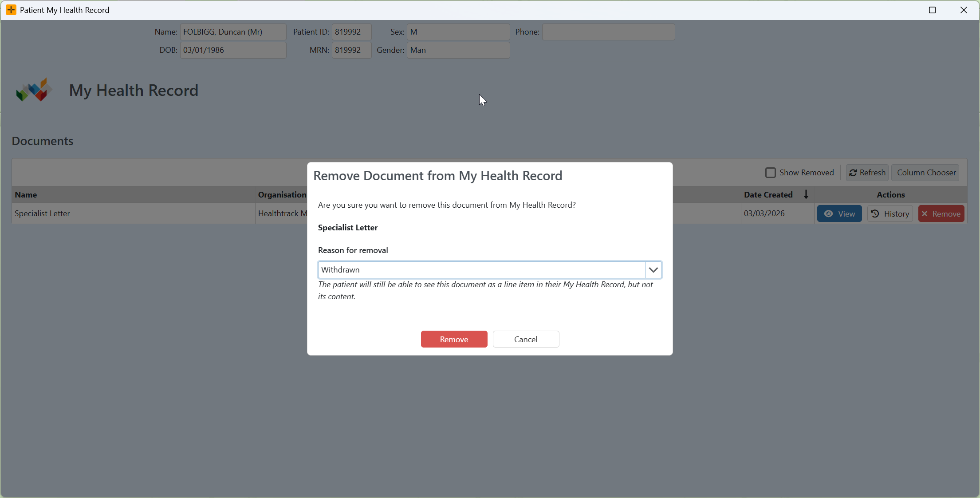This screenshot has width=980, height=498.
Task: Click the Remove action in Specialist Letter row
Action: click(941, 214)
